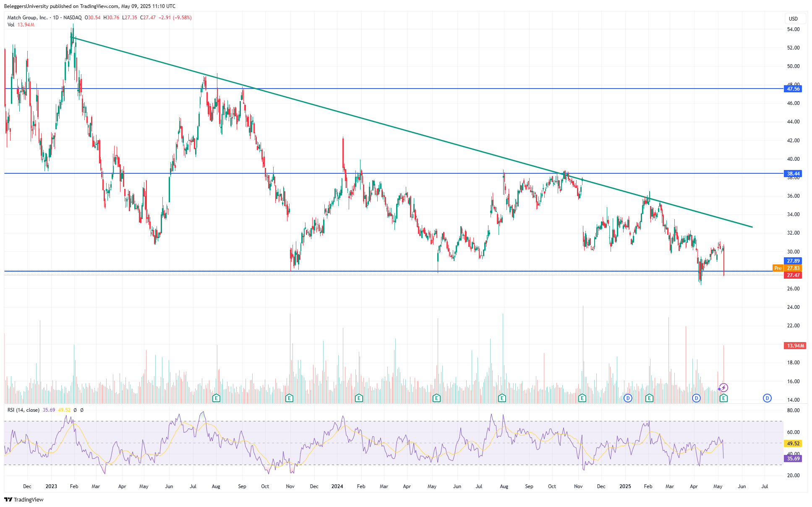Click the 26.00 price axis value

coord(793,289)
